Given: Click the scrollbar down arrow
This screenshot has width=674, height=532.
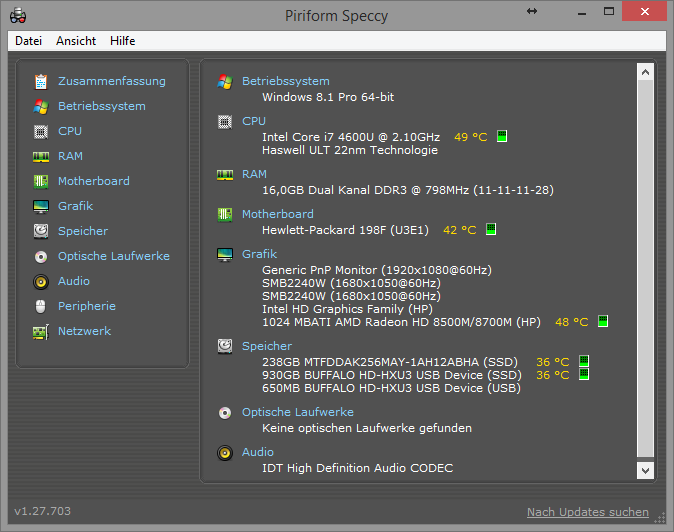Looking at the screenshot, I should [645, 470].
